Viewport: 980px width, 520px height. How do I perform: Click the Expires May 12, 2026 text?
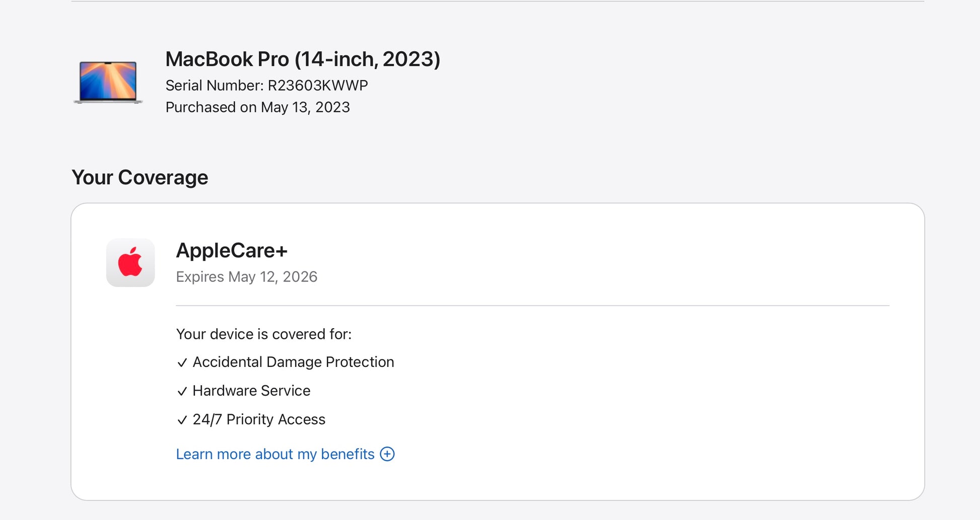246,277
